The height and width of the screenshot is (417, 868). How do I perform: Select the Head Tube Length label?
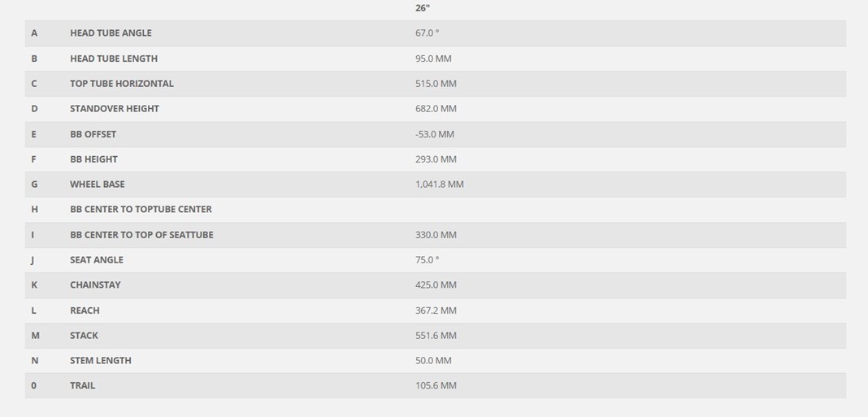[114, 59]
